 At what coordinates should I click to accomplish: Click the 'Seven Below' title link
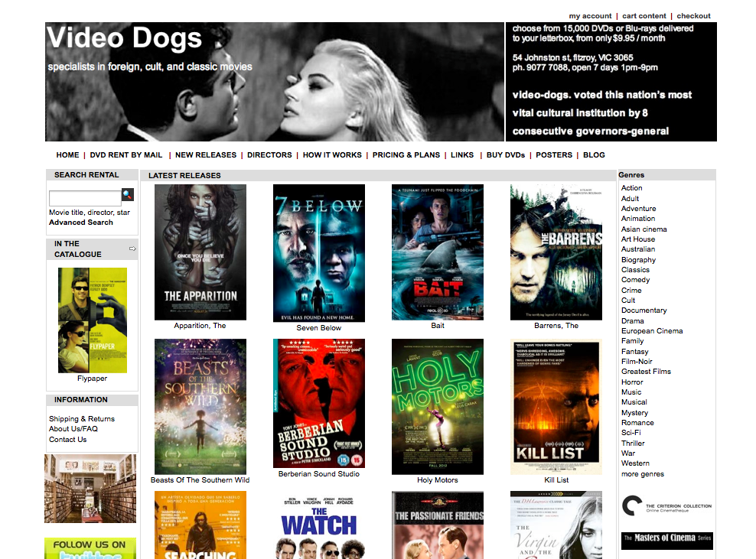[318, 328]
